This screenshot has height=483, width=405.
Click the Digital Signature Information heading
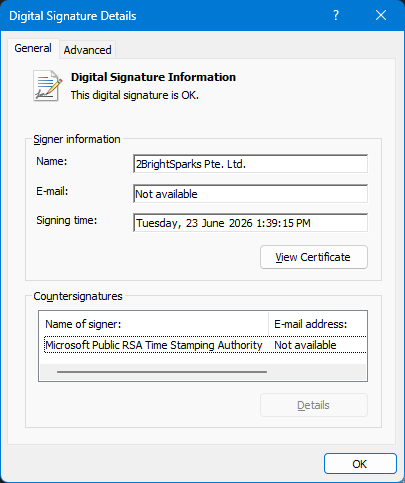point(153,77)
